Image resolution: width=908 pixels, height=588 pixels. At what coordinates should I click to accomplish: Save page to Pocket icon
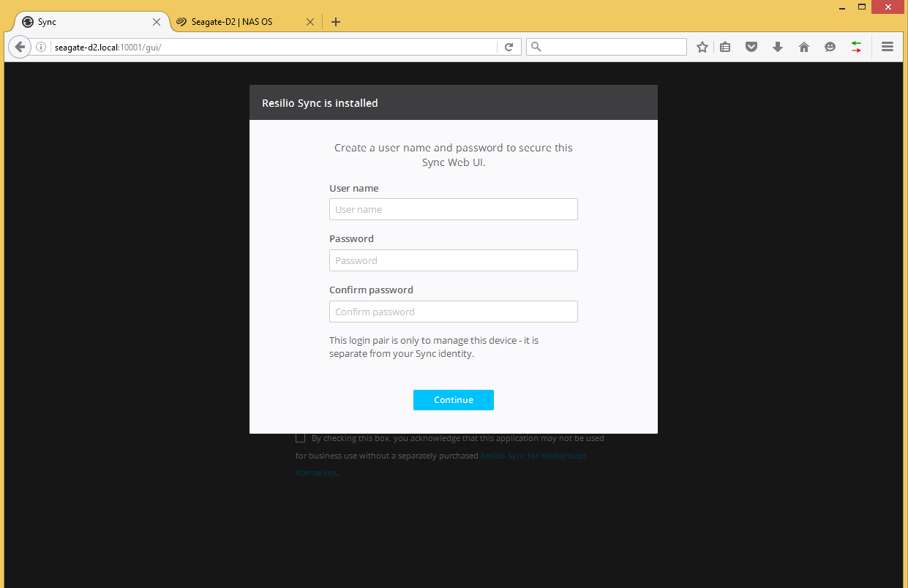coord(751,47)
